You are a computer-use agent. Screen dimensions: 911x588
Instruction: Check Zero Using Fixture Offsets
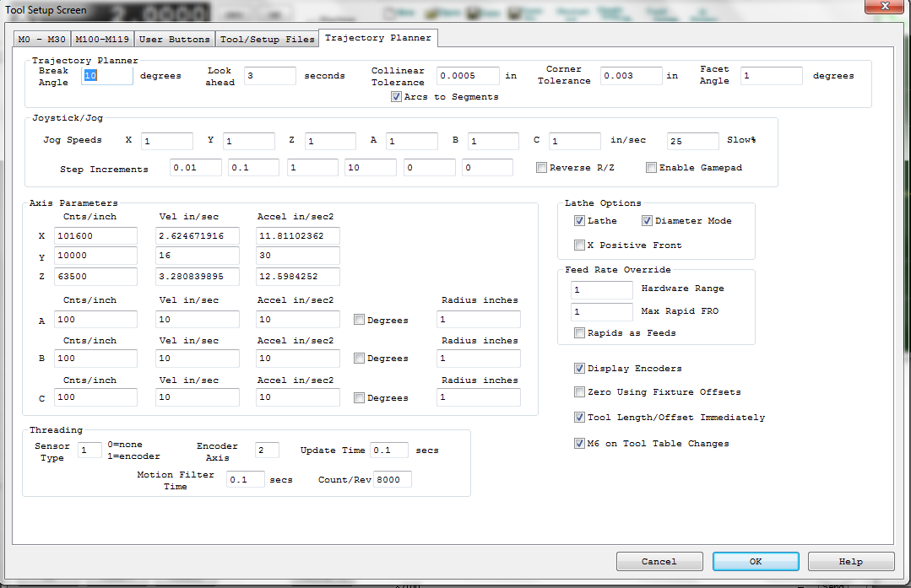click(579, 392)
